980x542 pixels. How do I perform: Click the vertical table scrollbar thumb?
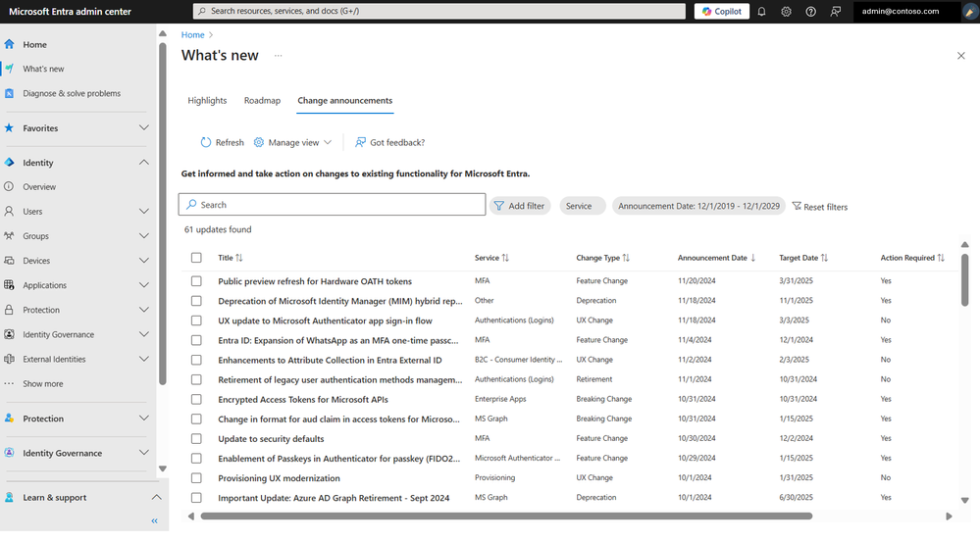pyautogui.click(x=964, y=279)
